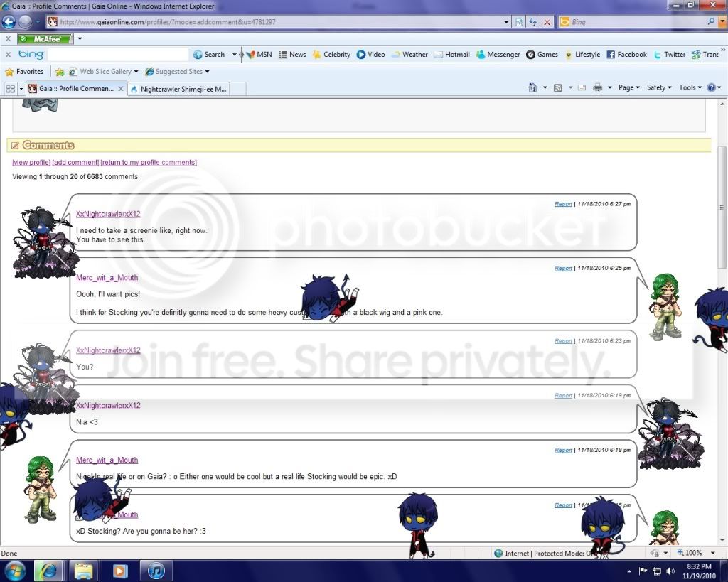Click the volume speaker tray icon
Viewport: 728px width, 582px height.
(x=670, y=571)
